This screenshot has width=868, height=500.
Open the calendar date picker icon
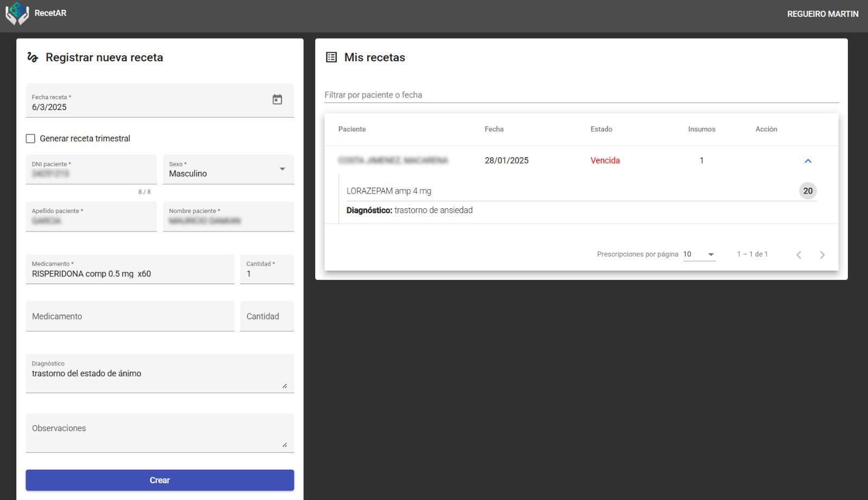(x=277, y=100)
